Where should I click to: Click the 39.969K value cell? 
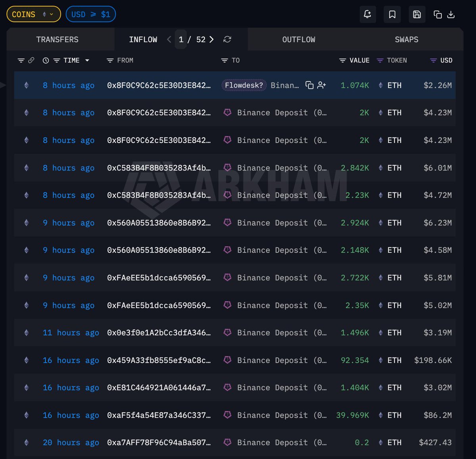pos(353,415)
